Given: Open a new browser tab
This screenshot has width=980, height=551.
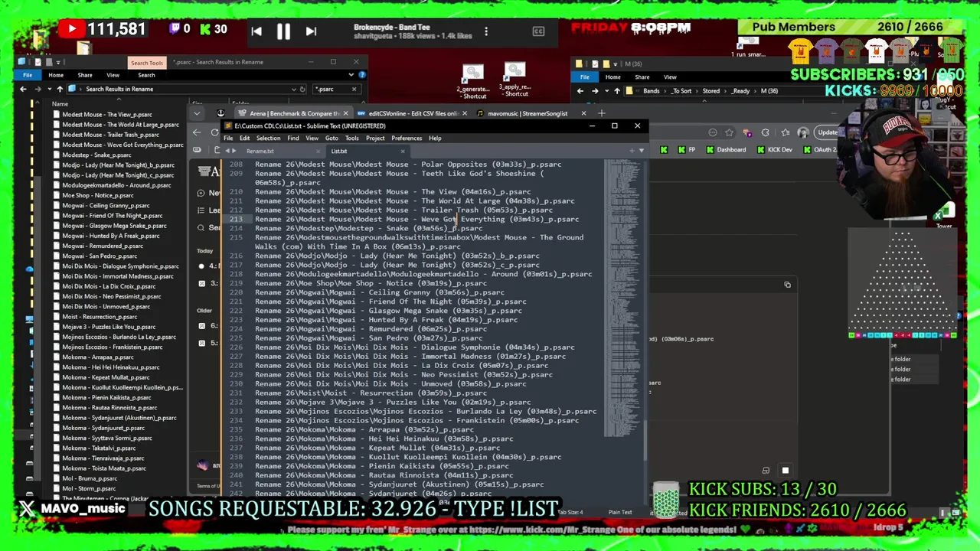Looking at the screenshot, I should pyautogui.click(x=602, y=113).
